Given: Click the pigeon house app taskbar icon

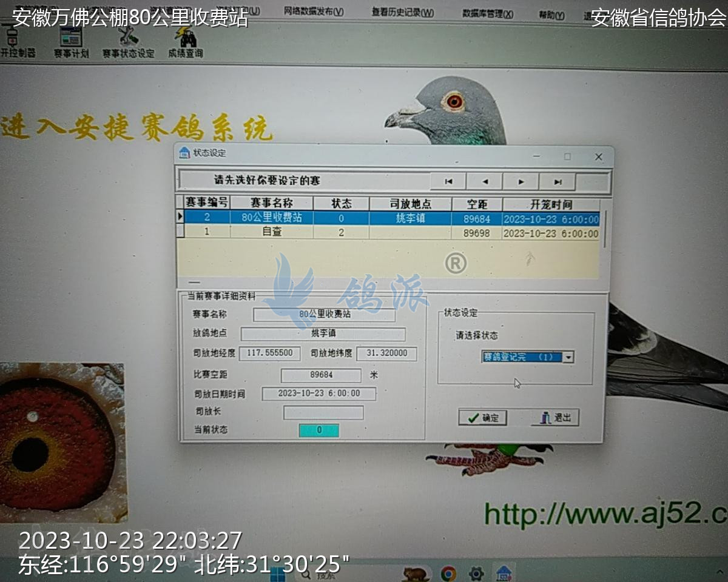Looking at the screenshot, I should click(x=504, y=573).
